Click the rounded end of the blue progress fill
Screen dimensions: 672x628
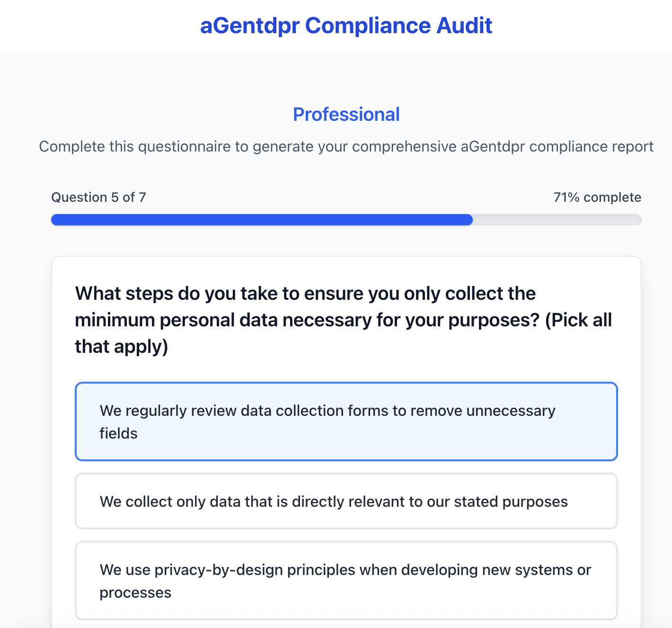468,220
